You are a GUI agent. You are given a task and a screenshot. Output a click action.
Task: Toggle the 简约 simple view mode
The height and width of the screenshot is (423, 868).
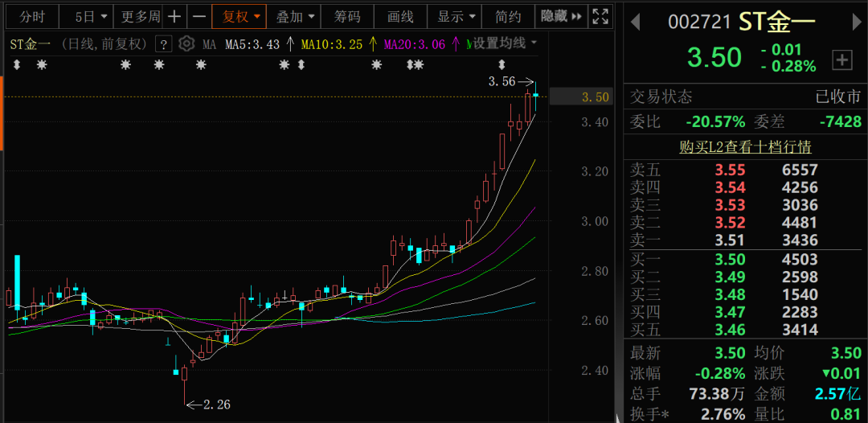[x=508, y=17]
